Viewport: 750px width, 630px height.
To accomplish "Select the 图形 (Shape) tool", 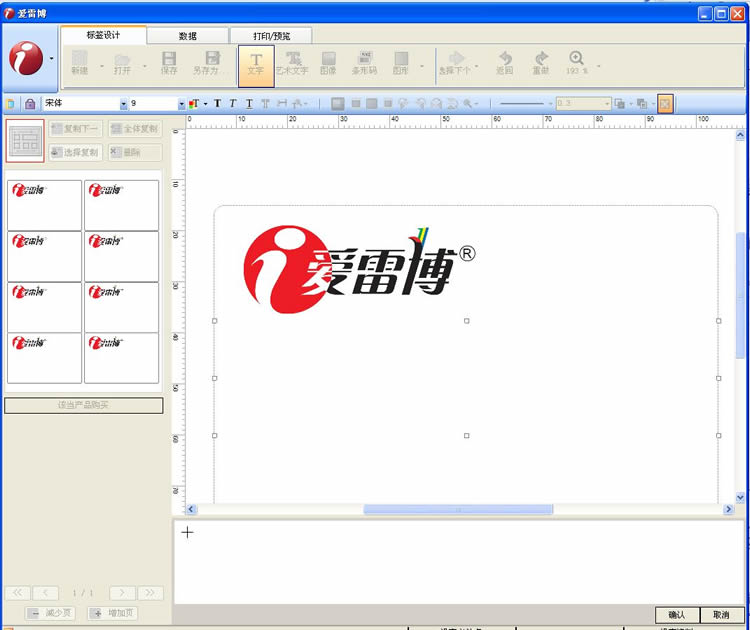I will tap(401, 63).
